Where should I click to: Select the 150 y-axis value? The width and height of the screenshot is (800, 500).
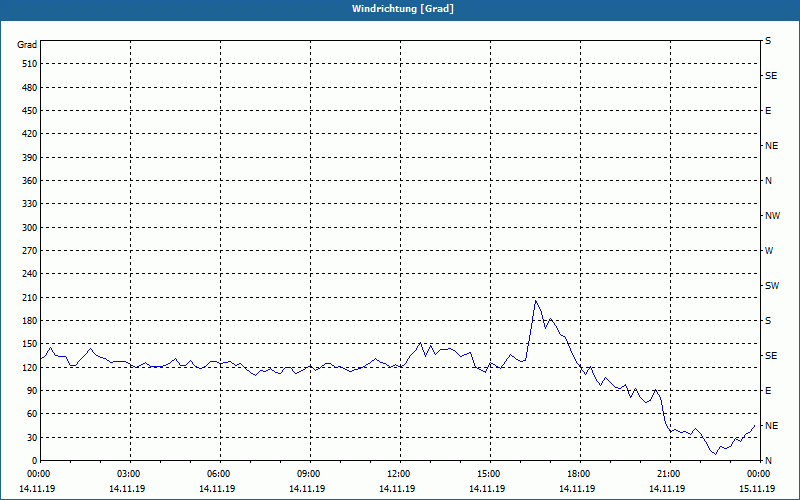tap(30, 344)
